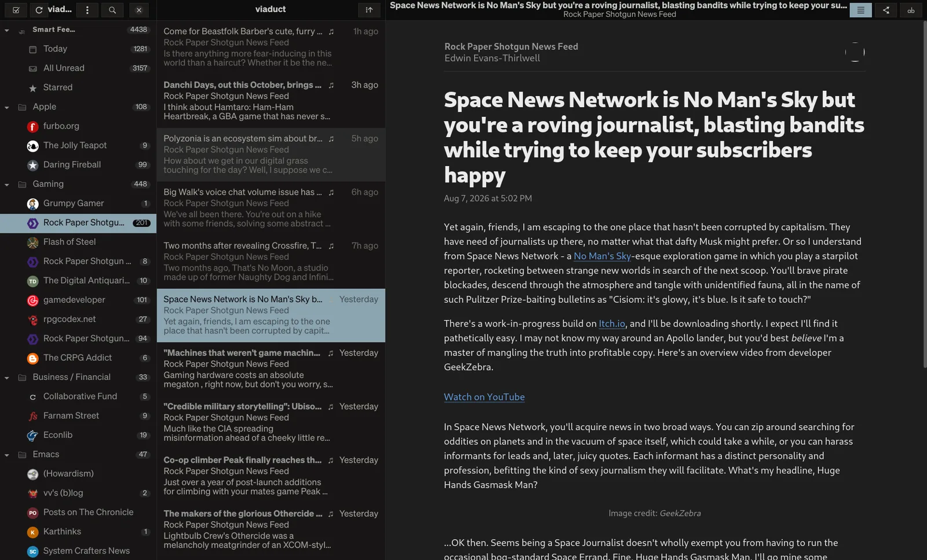Open the Today smart feed
927x560 pixels.
(x=78, y=49)
